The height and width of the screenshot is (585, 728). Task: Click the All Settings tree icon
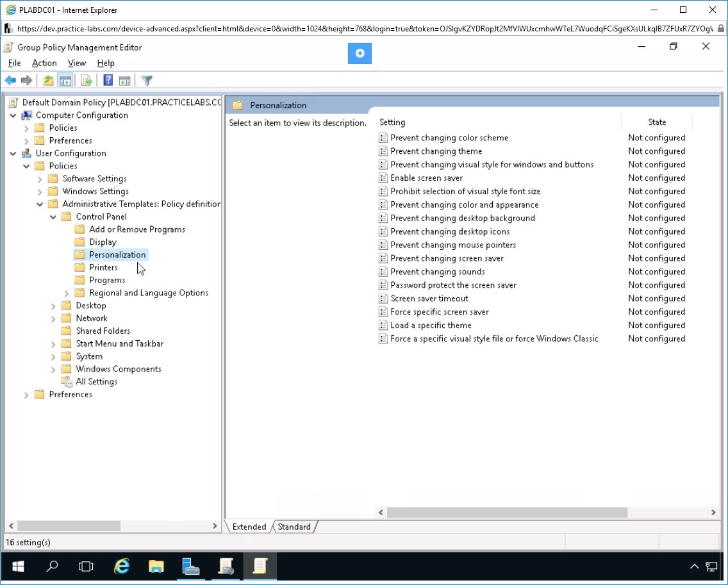tap(67, 382)
